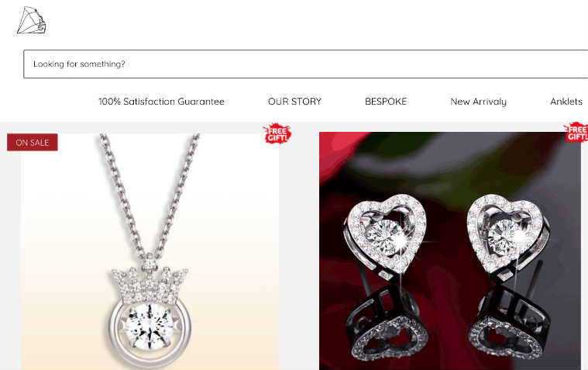Open the heart earrings product image
588x370 pixels.
click(449, 251)
